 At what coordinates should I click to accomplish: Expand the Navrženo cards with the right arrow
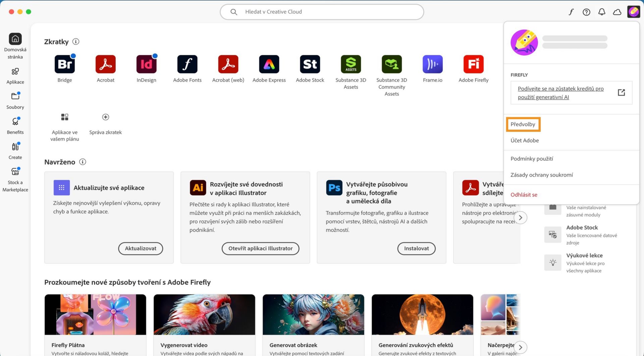click(520, 217)
